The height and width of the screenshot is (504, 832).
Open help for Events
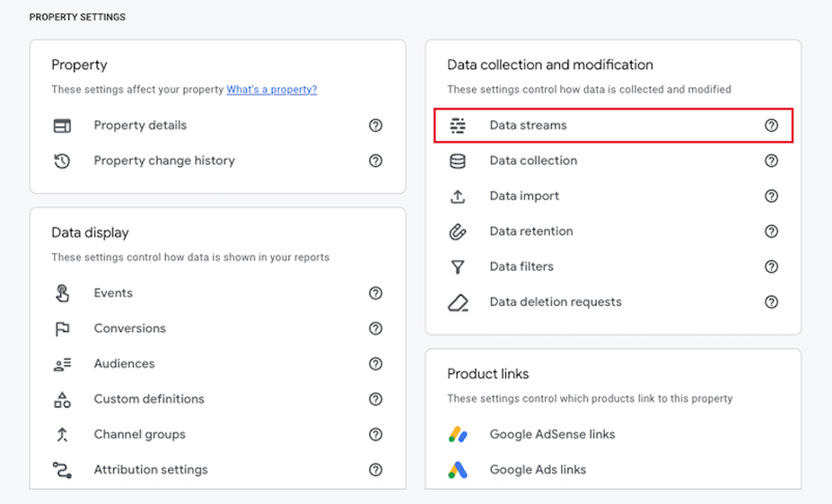[x=376, y=293]
